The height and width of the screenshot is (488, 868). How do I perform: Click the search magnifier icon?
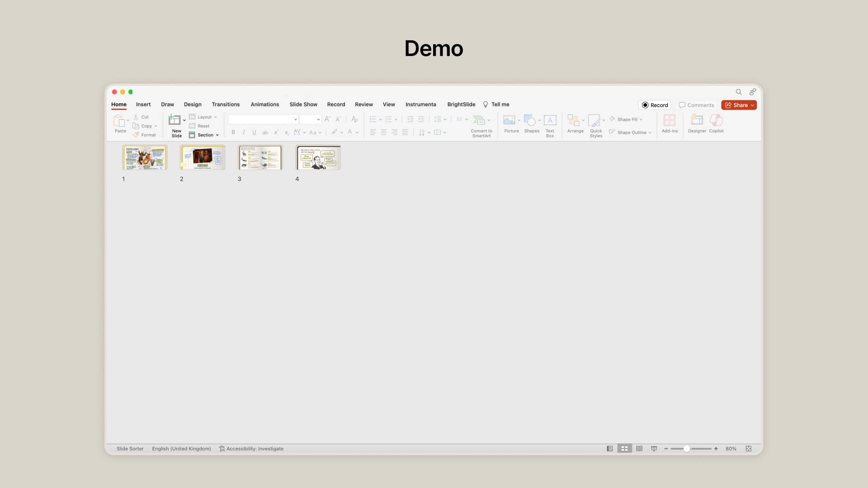(739, 92)
